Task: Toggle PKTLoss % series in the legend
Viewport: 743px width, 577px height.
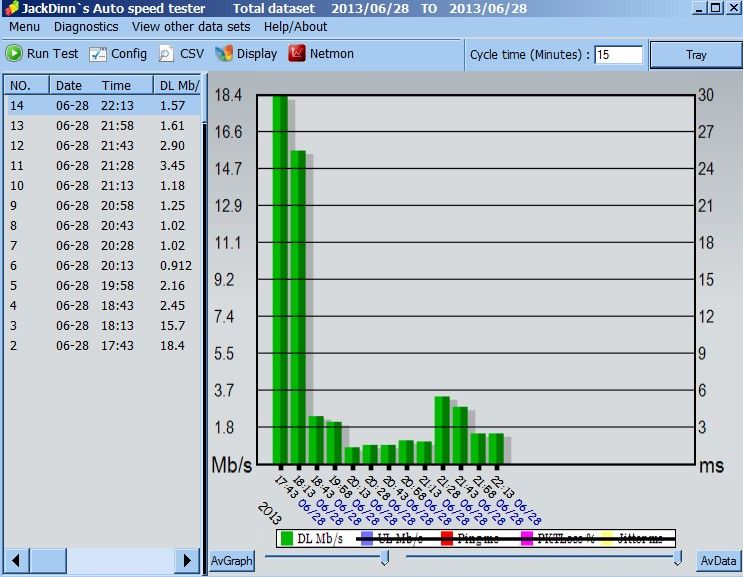Action: point(558,539)
